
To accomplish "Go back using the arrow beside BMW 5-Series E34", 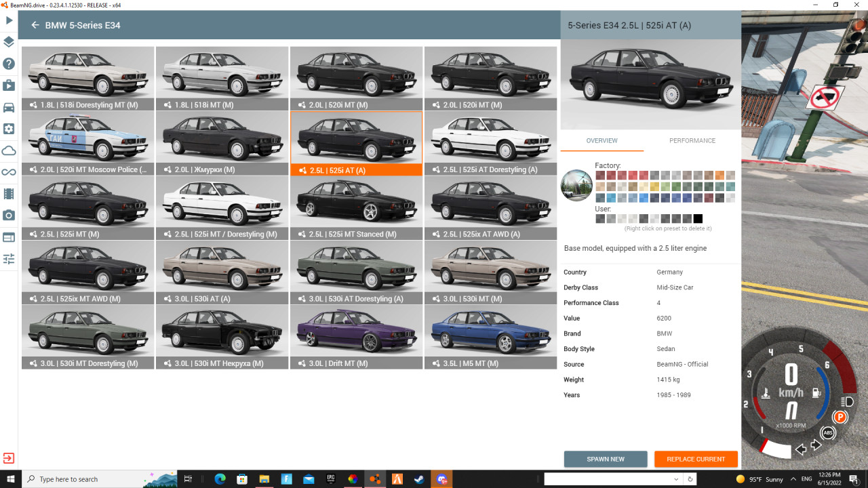I will (35, 25).
